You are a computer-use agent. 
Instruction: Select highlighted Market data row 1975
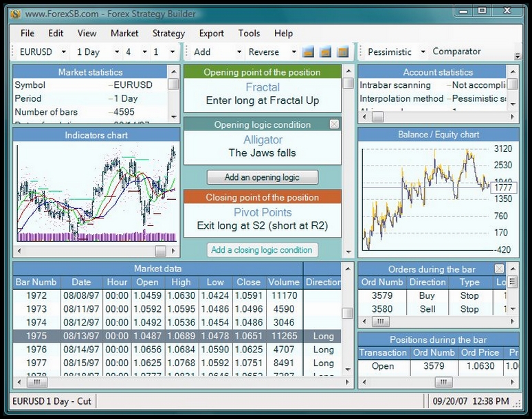[177, 336]
